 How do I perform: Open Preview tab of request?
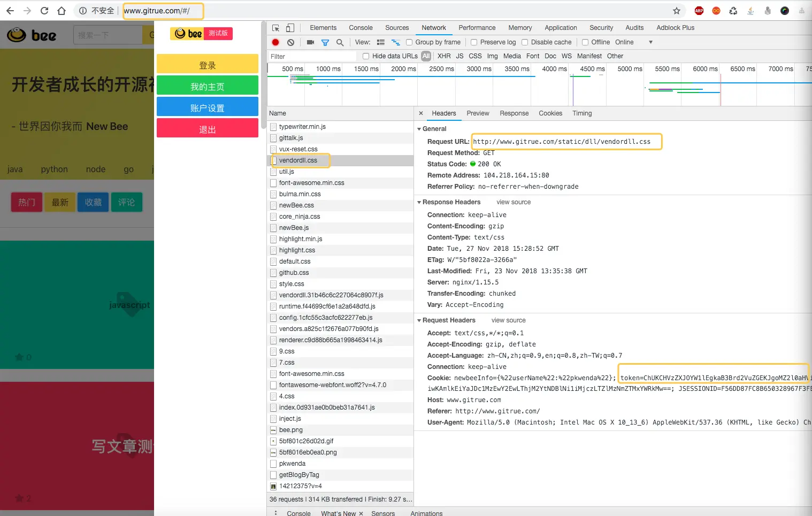[478, 113]
